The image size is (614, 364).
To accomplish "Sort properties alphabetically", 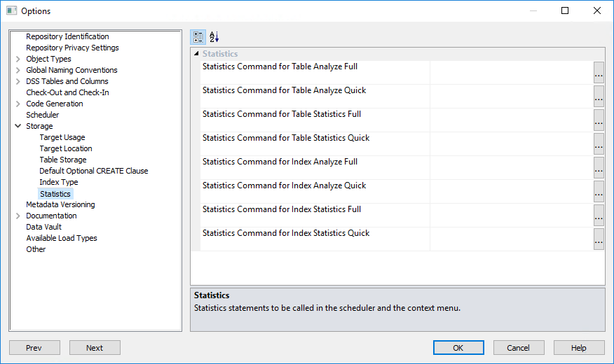I will point(214,37).
